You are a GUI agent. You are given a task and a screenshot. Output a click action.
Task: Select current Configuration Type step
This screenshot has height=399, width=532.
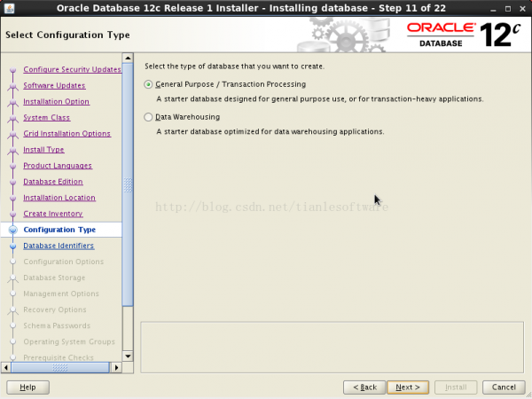[x=61, y=230]
